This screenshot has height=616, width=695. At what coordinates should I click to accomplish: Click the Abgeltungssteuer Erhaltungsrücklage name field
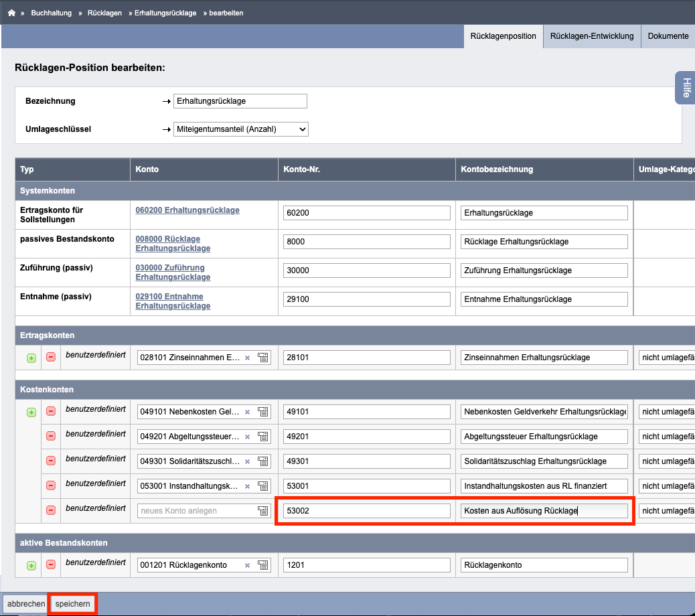tap(544, 437)
